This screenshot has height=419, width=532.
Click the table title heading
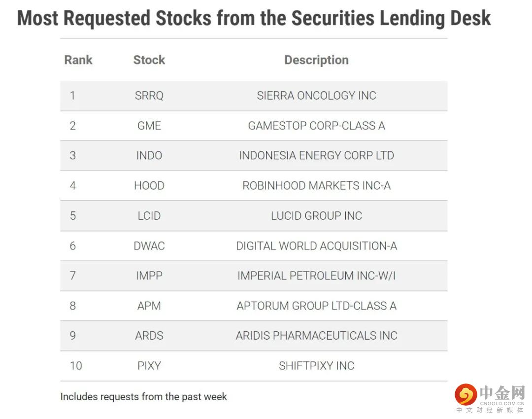click(254, 19)
